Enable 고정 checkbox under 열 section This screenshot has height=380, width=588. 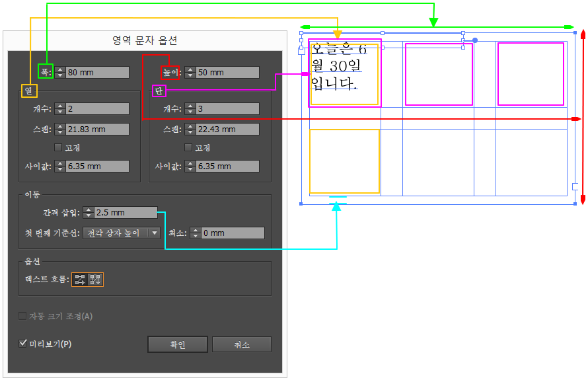tap(58, 147)
